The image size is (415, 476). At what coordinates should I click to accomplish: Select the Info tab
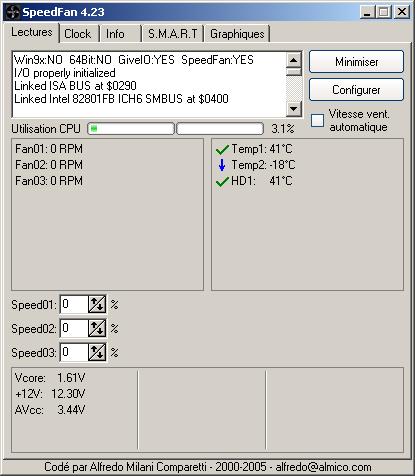tap(115, 34)
